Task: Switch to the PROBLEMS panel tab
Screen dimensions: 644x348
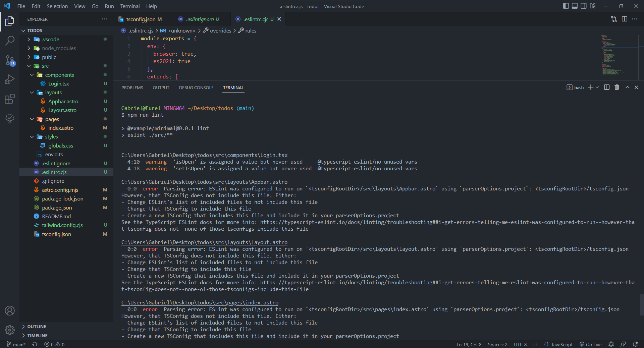Action: click(x=132, y=88)
